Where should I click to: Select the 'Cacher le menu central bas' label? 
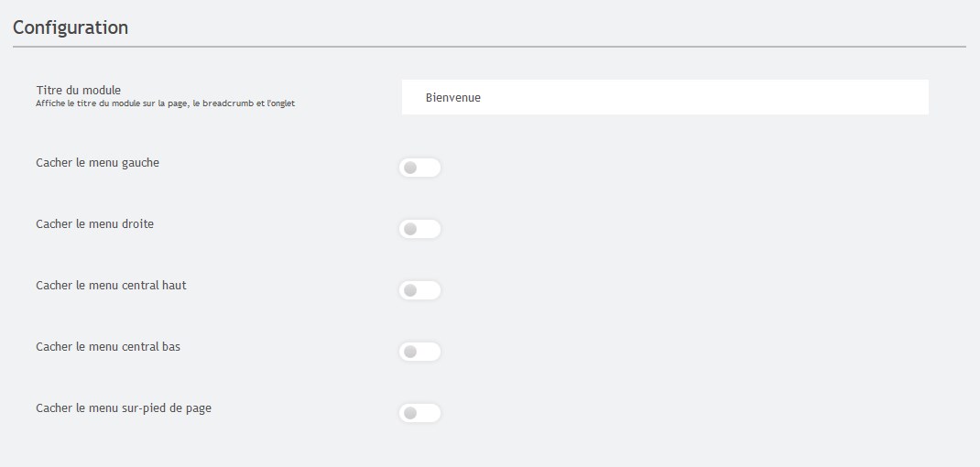(x=108, y=346)
